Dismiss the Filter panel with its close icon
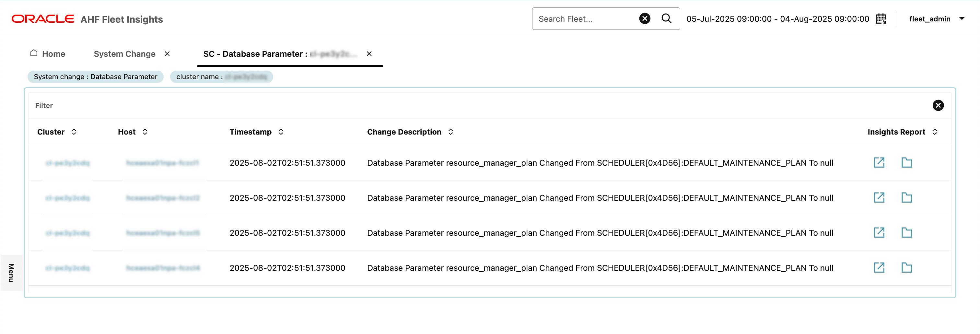980x334 pixels. click(x=938, y=105)
